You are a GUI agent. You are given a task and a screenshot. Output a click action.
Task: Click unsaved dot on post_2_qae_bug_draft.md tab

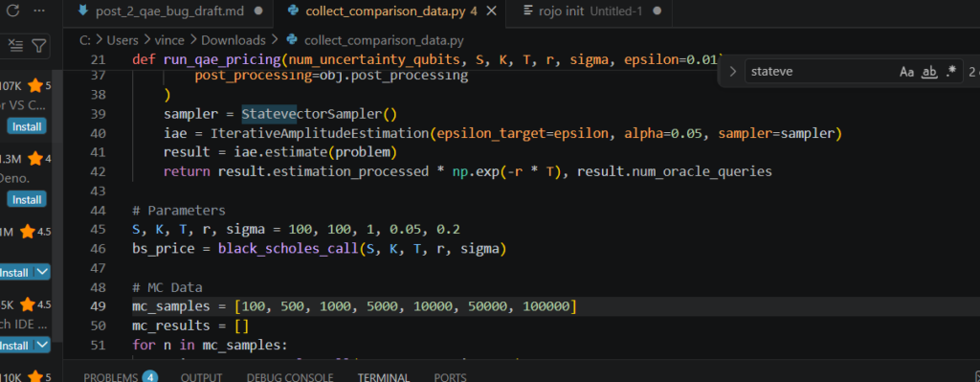(259, 11)
